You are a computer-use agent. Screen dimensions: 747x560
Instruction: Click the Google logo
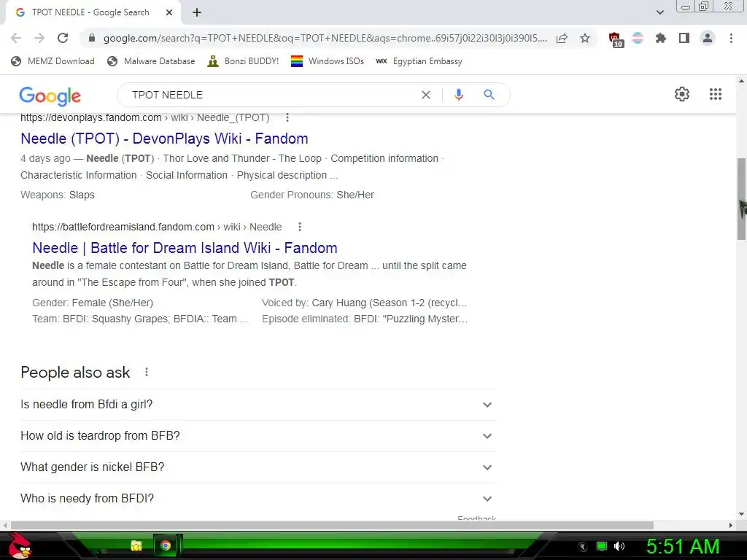(50, 96)
